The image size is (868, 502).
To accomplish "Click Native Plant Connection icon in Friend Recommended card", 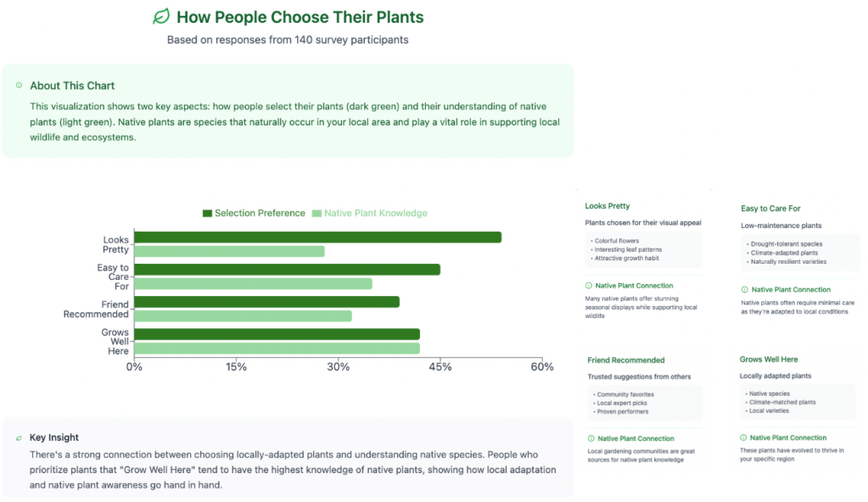I will click(591, 438).
